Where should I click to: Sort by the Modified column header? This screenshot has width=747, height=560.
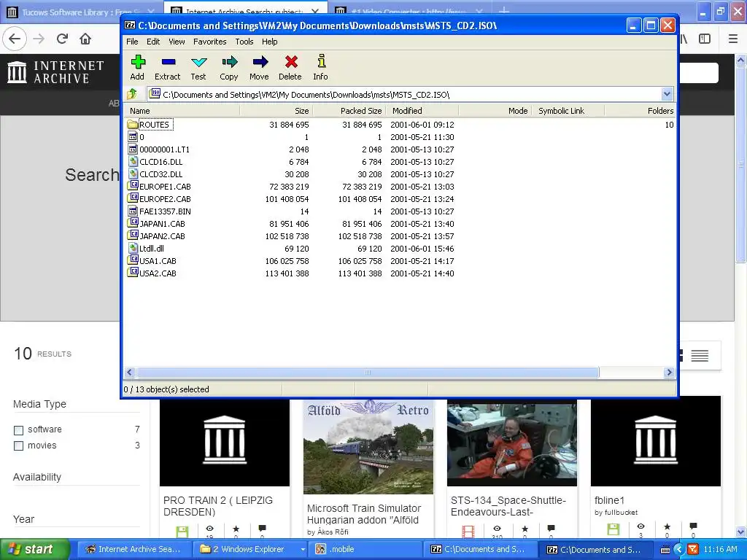423,111
